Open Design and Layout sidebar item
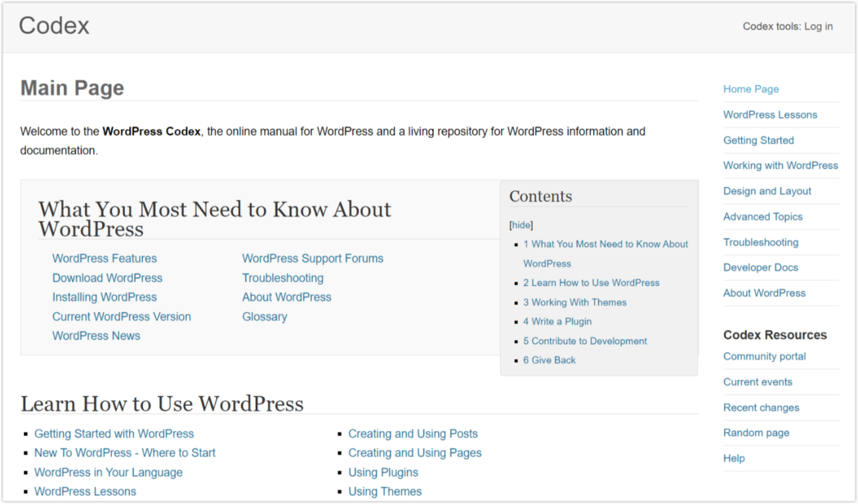 tap(766, 191)
